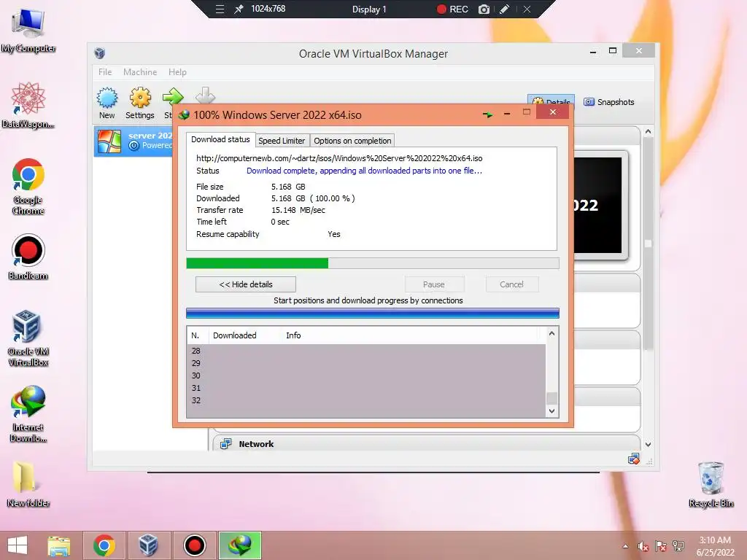This screenshot has height=560, width=747.
Task: Click the Action Center flag tray icon
Action: pyautogui.click(x=661, y=546)
